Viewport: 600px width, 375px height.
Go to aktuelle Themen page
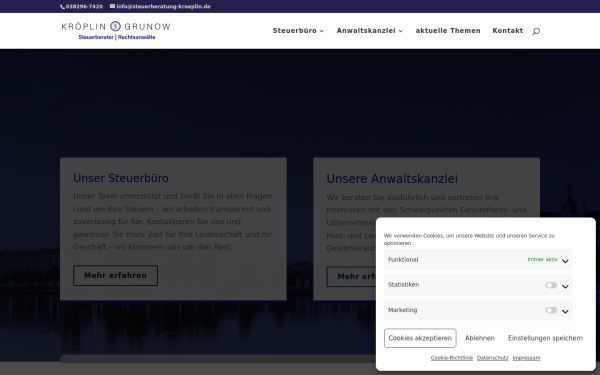click(448, 31)
